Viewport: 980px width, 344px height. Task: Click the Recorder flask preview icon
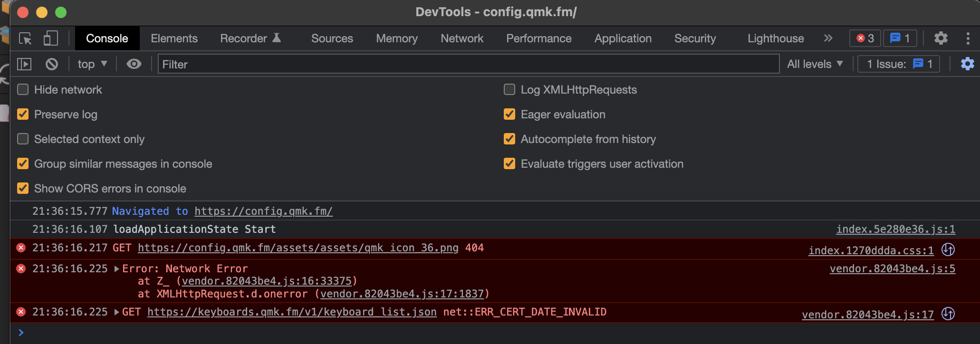tap(277, 38)
